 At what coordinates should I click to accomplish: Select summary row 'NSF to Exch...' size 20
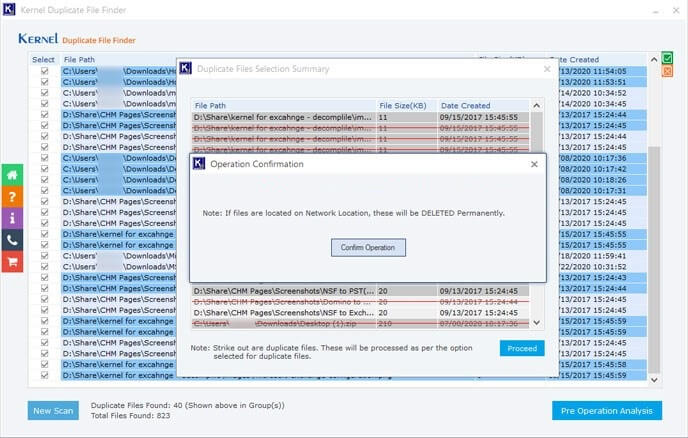click(x=360, y=313)
